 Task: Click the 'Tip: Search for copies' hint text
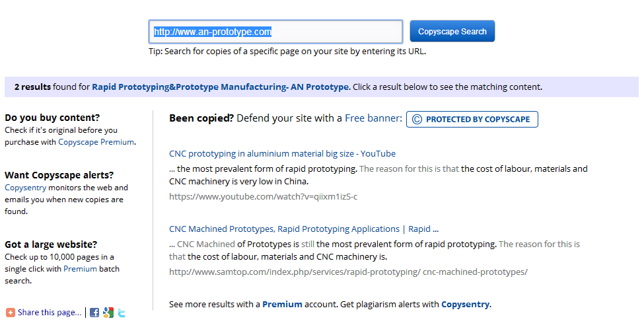click(x=287, y=52)
